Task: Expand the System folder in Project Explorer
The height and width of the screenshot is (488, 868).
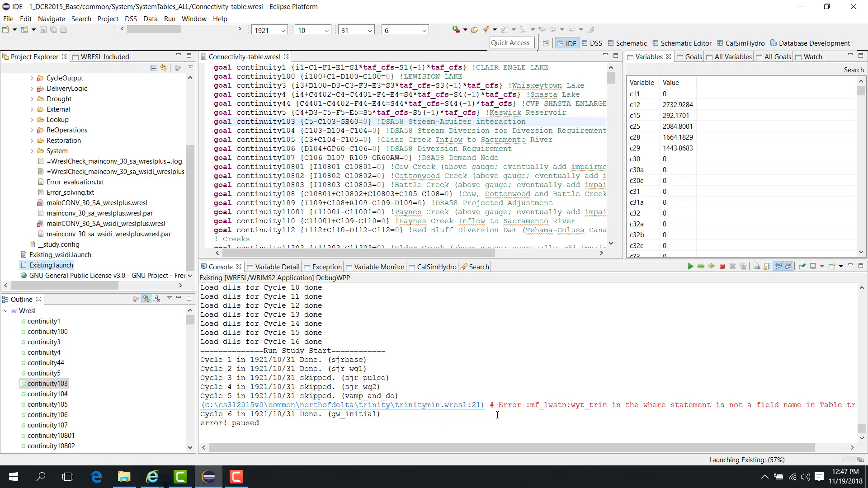Action: click(32, 151)
